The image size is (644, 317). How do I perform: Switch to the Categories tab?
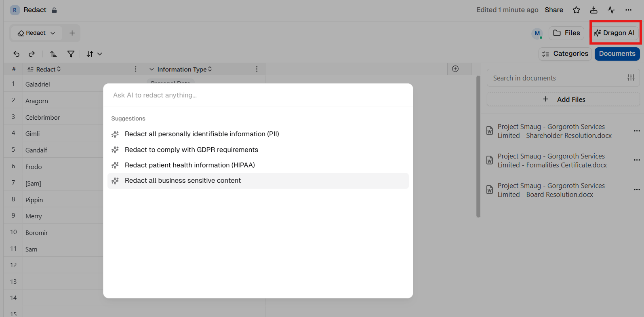(x=565, y=54)
